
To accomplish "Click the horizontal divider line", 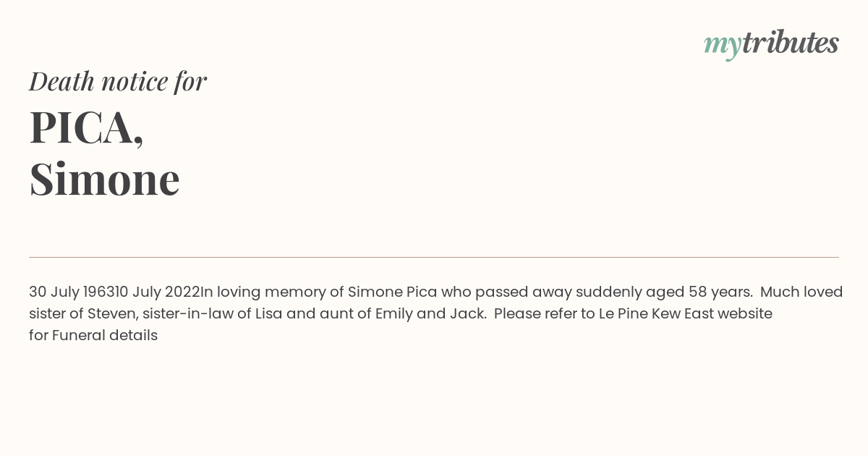I will pos(434,257).
